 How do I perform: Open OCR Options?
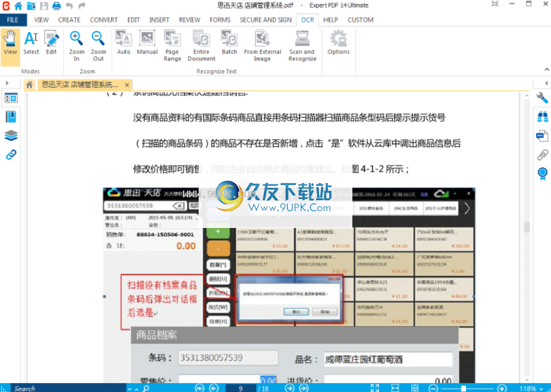tap(338, 43)
